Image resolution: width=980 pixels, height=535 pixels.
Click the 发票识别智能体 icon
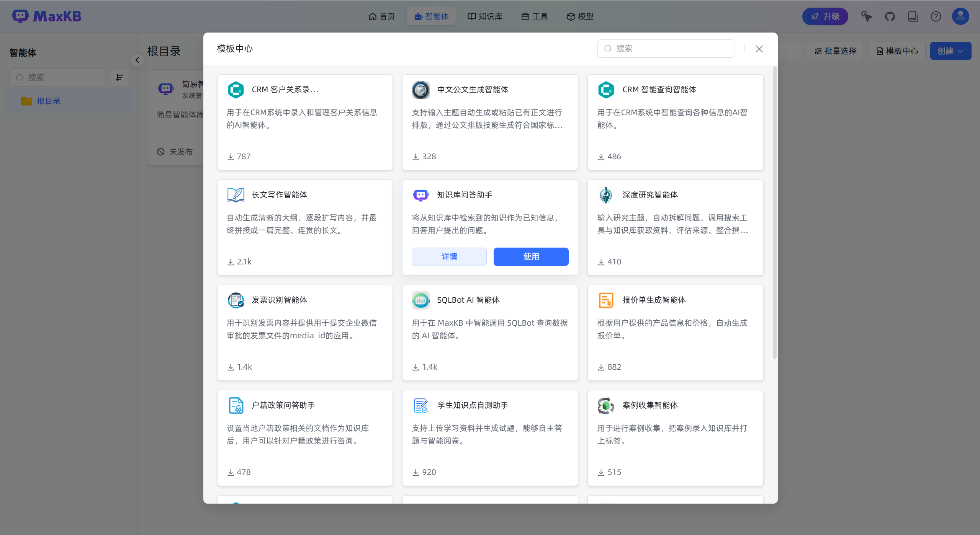point(236,300)
